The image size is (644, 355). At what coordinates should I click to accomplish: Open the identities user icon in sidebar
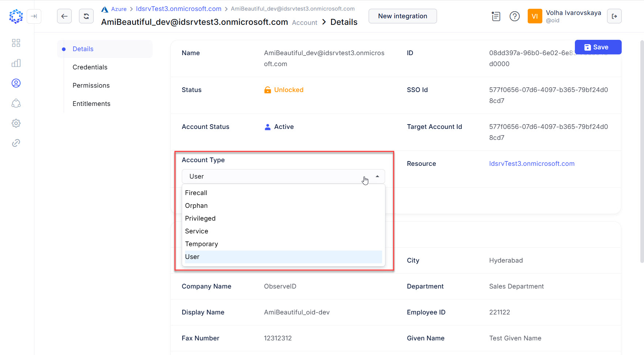tap(16, 83)
